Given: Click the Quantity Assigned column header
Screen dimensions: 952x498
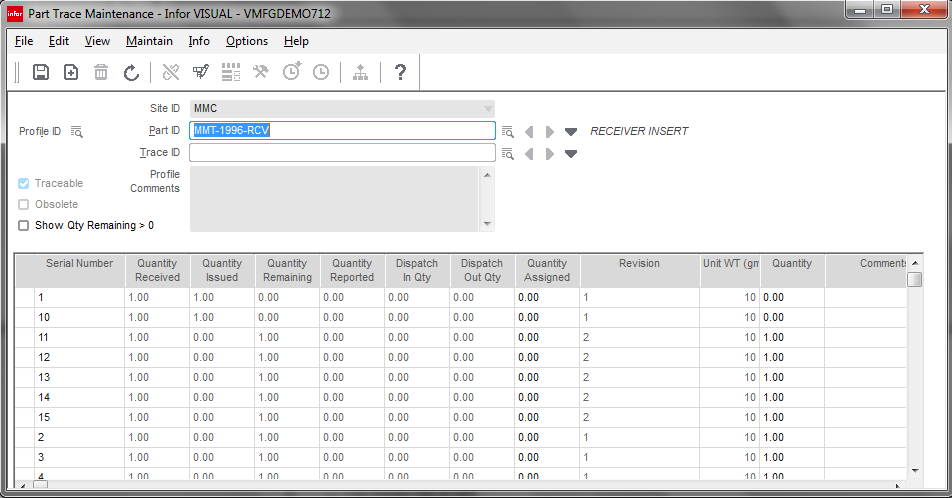Looking at the screenshot, I should pyautogui.click(x=547, y=270).
